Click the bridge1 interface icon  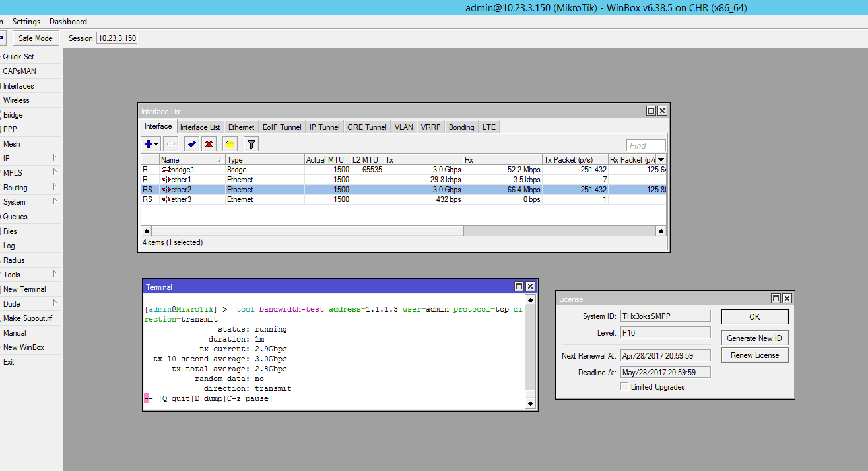coord(166,170)
